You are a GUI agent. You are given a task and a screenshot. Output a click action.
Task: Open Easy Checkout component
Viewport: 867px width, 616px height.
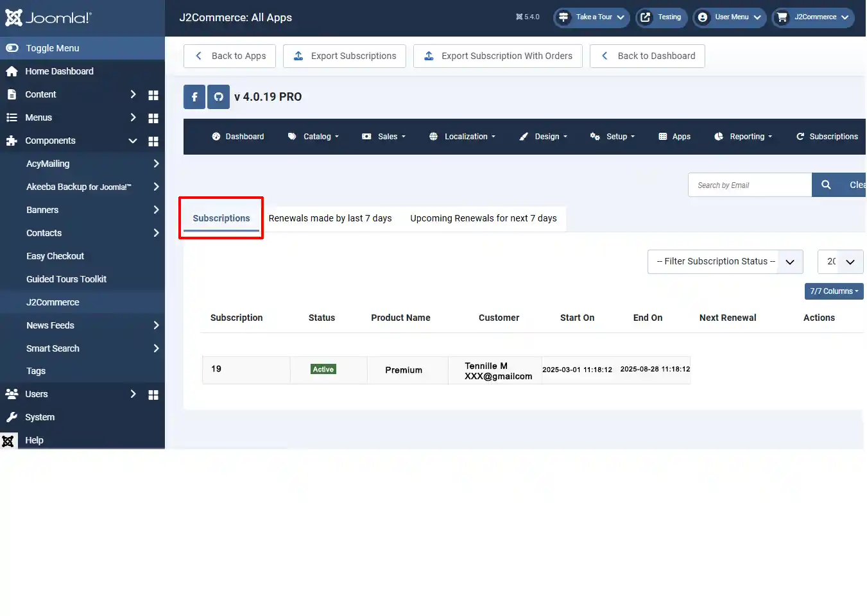pyautogui.click(x=55, y=256)
